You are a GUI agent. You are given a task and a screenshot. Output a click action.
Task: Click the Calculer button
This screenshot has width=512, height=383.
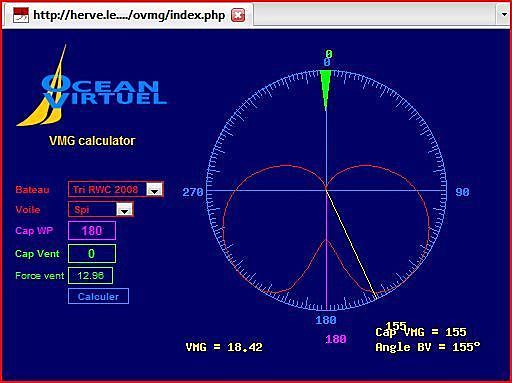coord(98,296)
